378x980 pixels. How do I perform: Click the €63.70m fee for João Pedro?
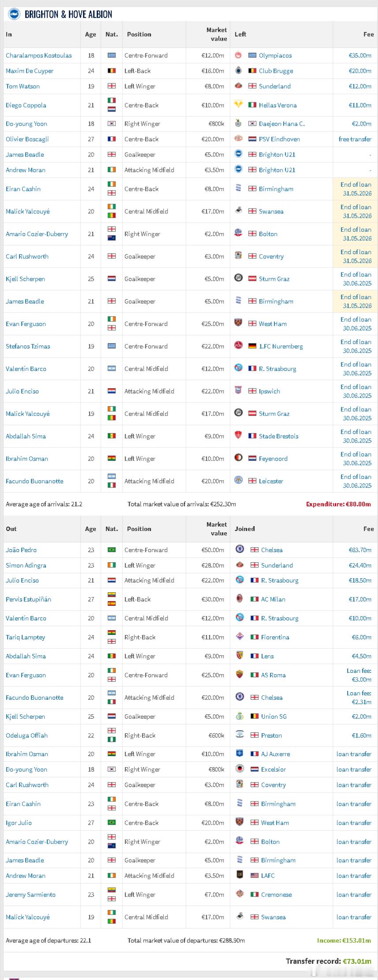pos(361,550)
